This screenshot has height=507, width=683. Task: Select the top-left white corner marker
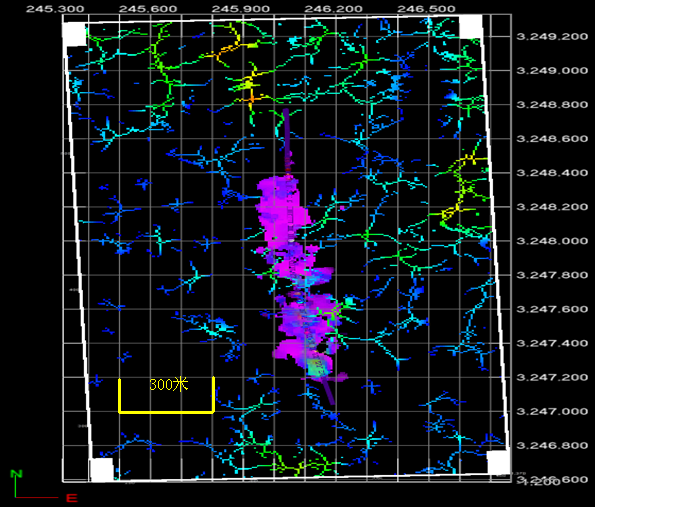(74, 33)
